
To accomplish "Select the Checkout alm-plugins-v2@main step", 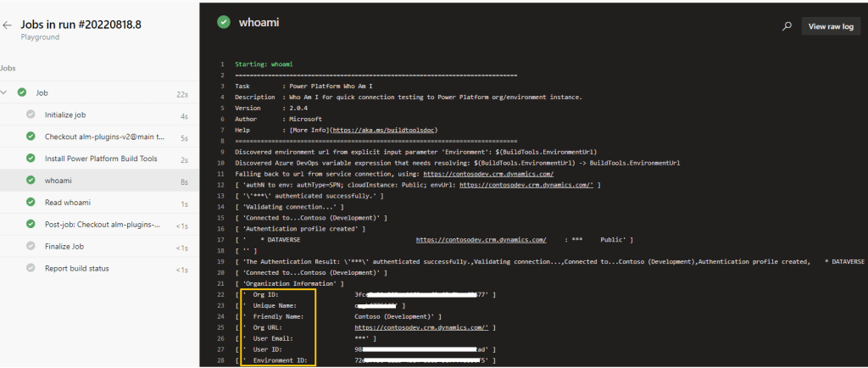I will pos(104,137).
